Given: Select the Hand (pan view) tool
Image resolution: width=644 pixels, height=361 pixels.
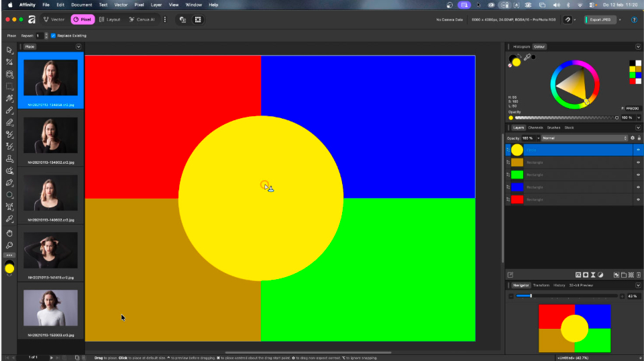Looking at the screenshot, I should tap(9, 232).
